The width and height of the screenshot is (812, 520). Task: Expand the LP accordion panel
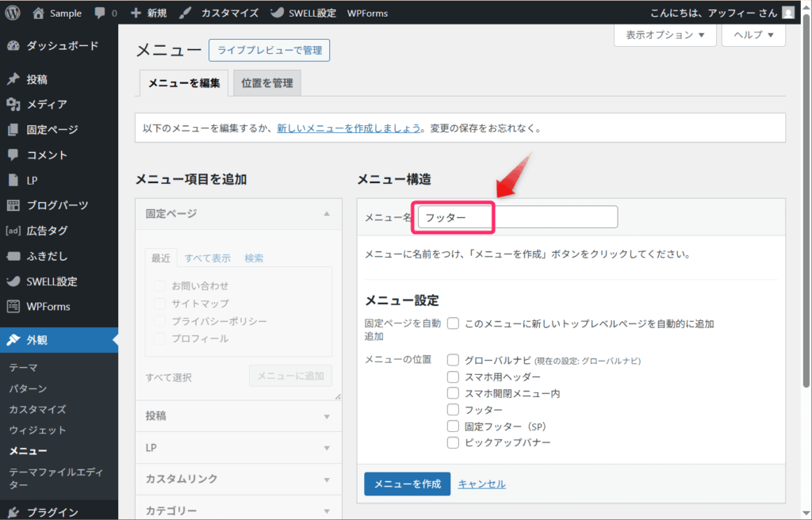coord(239,448)
